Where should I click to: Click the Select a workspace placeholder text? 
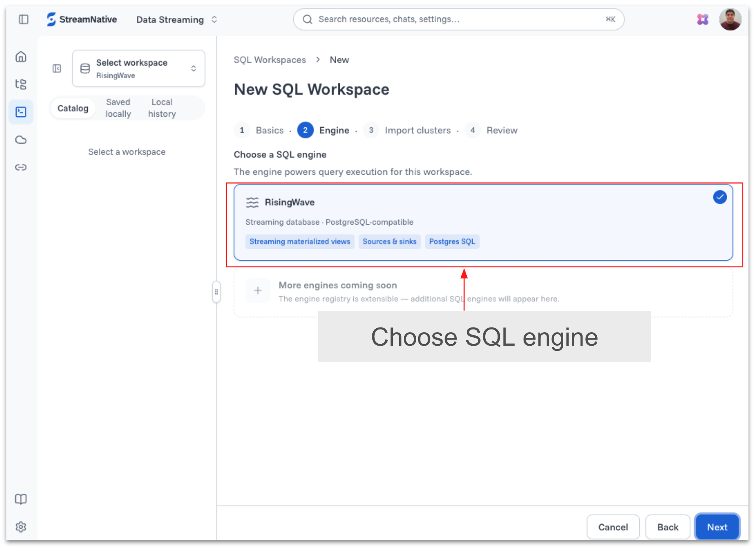click(127, 152)
